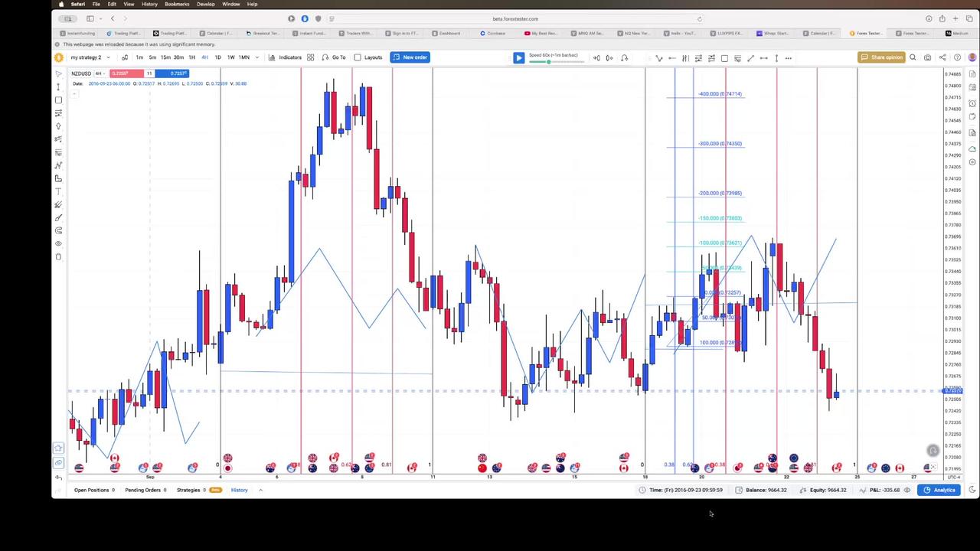Click the search magnifier icon

[913, 57]
